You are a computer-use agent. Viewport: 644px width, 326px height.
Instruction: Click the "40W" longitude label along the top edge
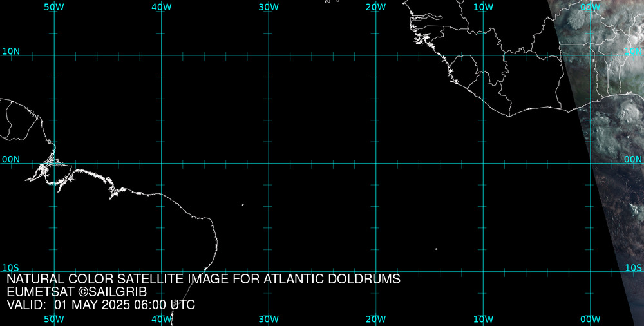coord(162,7)
